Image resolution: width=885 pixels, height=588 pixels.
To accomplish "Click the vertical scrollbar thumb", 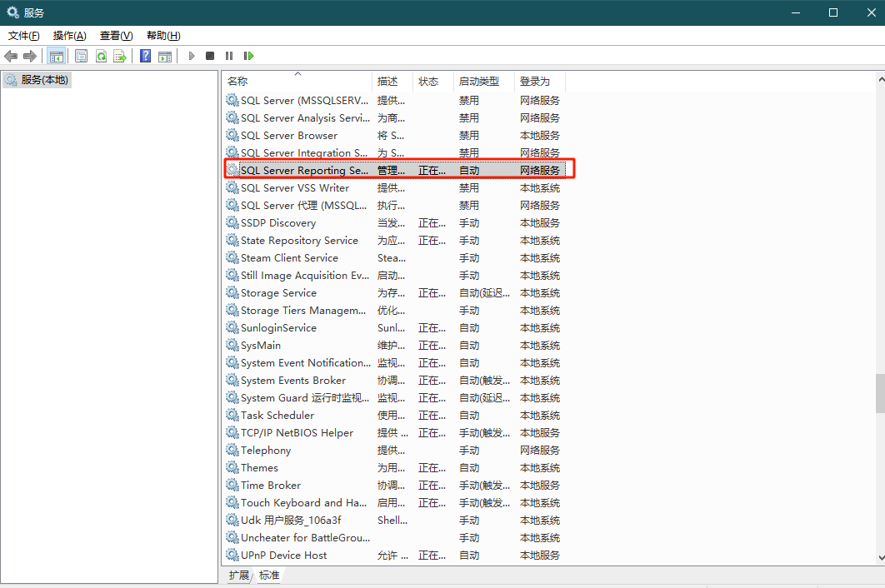I will (881, 393).
